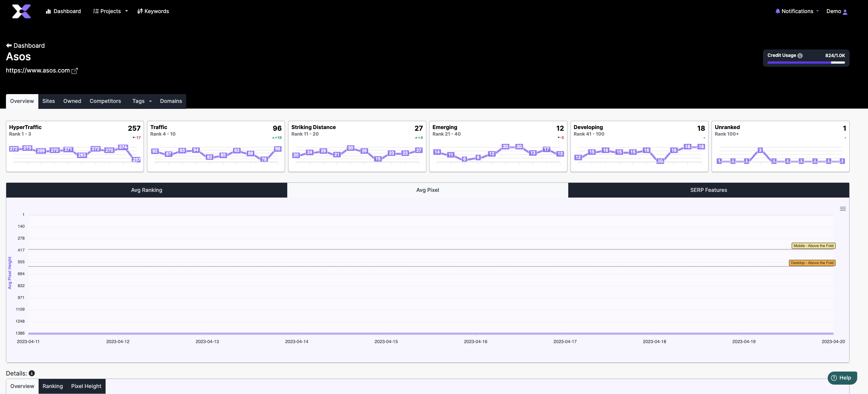
Task: Click the external link icon beside asos.com
Action: (x=75, y=71)
